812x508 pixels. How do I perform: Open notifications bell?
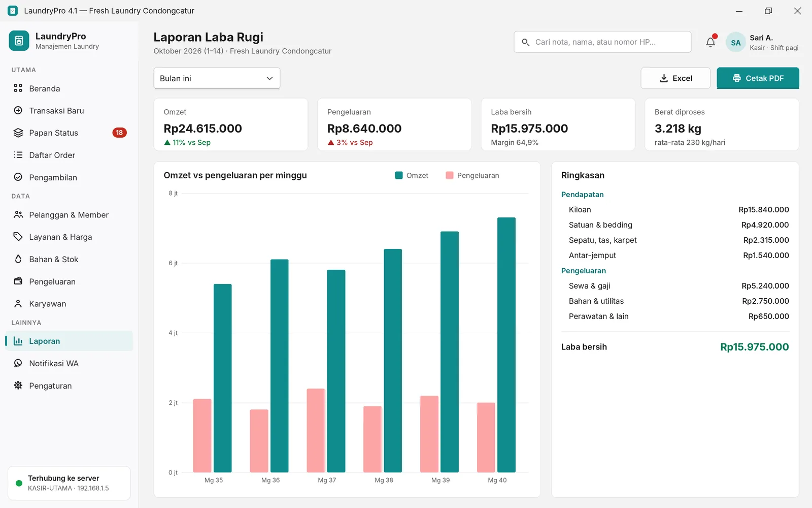coord(710,42)
